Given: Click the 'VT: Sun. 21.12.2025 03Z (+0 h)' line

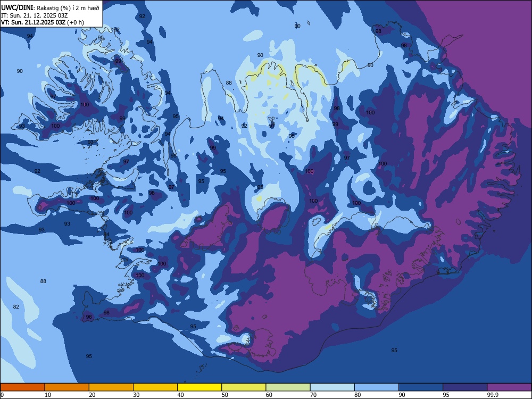Looking at the screenshot, I should click(x=43, y=22).
